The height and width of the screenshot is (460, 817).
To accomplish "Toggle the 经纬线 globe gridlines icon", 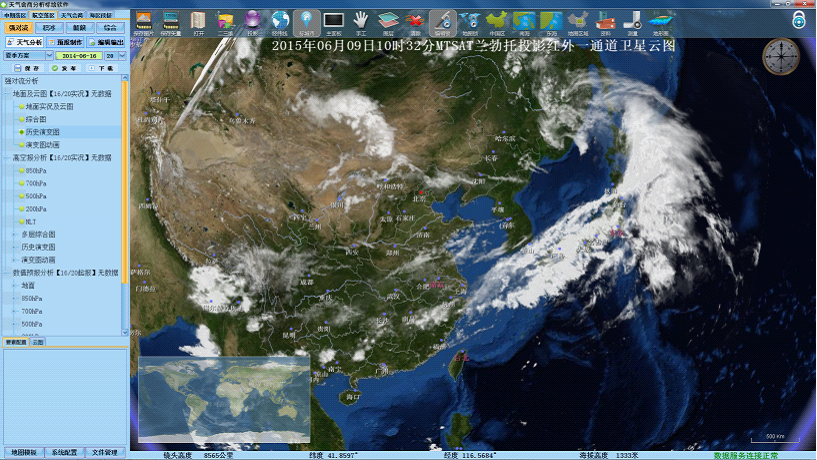I will [280, 23].
